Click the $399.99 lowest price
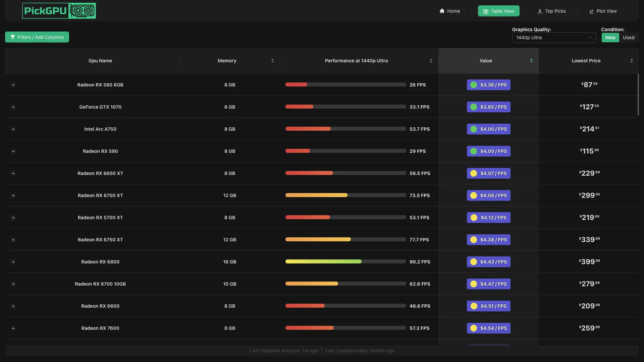This screenshot has height=362, width=644. point(589,262)
